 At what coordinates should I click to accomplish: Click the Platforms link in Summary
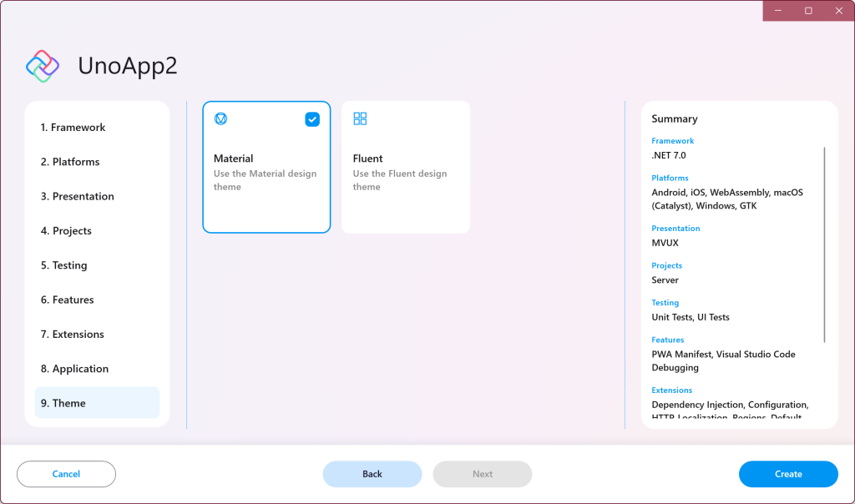coord(670,178)
